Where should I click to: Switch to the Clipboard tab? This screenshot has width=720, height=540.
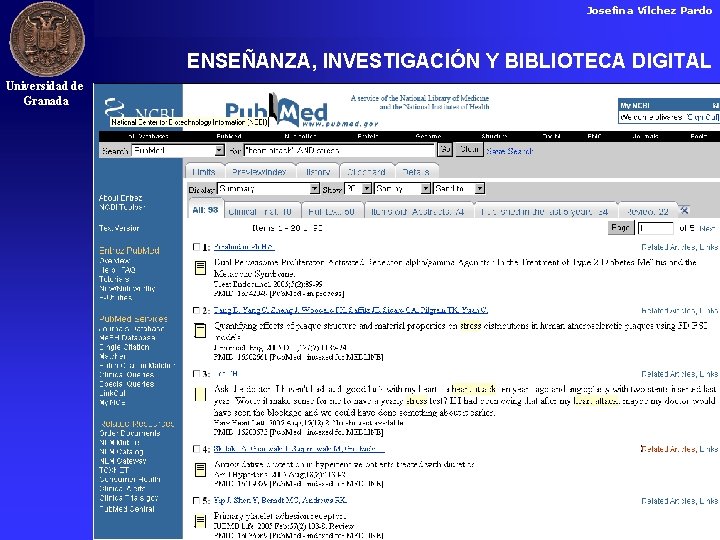(x=366, y=171)
